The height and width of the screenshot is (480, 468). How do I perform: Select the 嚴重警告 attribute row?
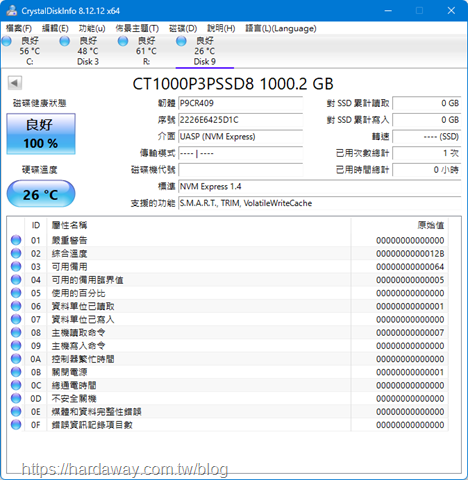[x=228, y=240]
